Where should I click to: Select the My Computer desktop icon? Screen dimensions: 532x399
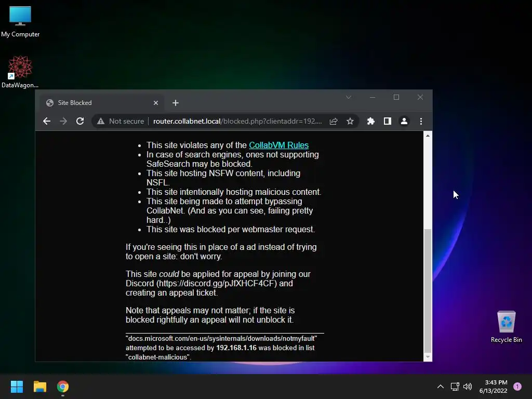(20, 21)
